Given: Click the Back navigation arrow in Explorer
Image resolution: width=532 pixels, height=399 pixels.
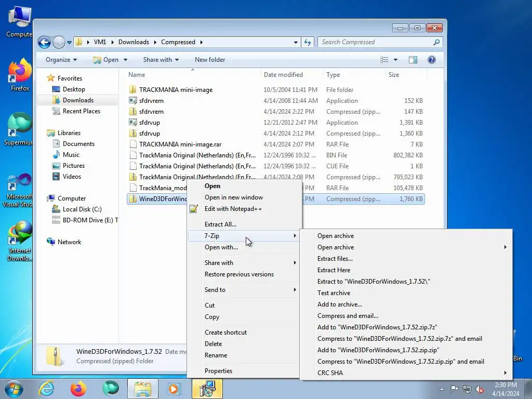Looking at the screenshot, I should tap(44, 43).
